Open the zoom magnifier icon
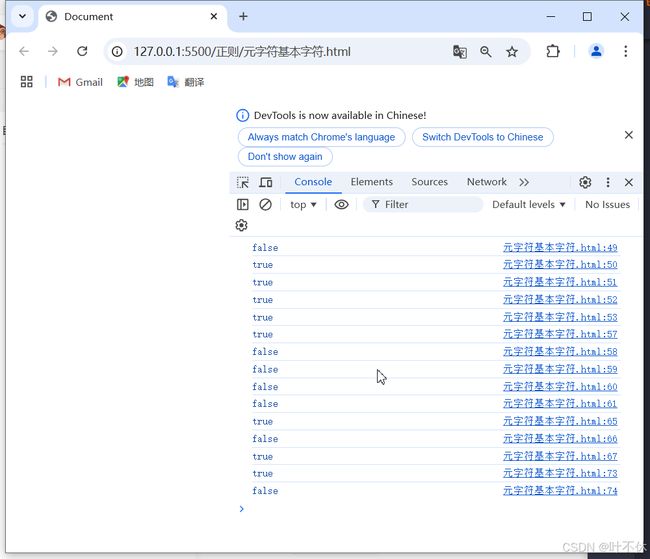 (x=485, y=52)
